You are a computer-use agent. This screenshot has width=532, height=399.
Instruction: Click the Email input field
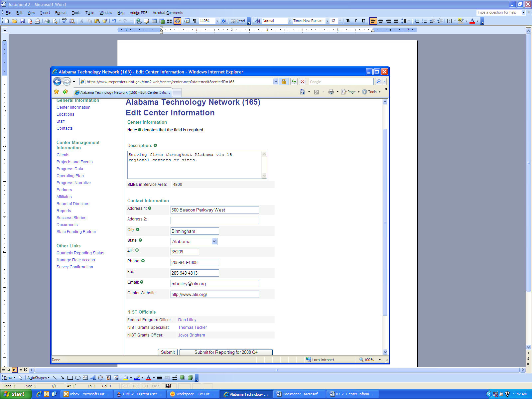215,284
